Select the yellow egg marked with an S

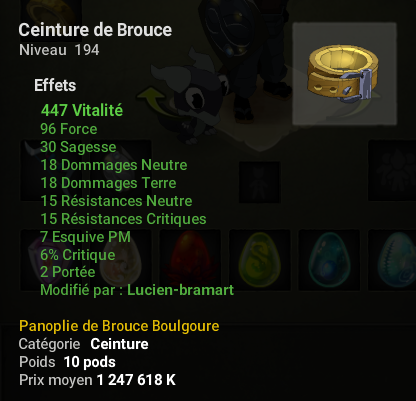coord(260,259)
